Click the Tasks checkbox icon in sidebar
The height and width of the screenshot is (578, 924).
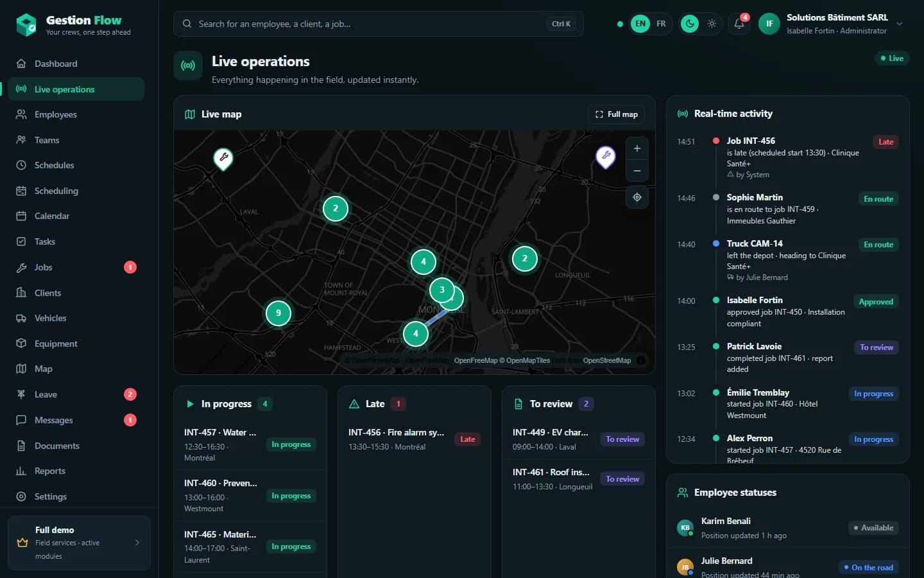tap(21, 241)
